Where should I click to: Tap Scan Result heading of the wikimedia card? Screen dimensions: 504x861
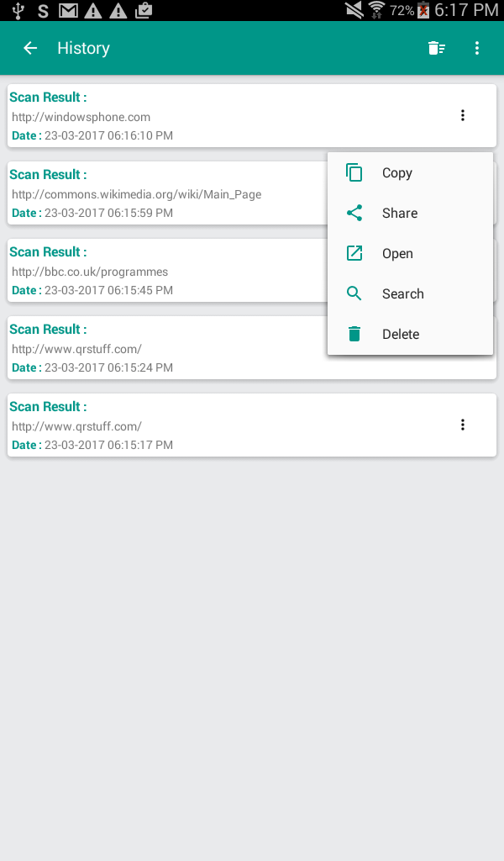point(48,175)
